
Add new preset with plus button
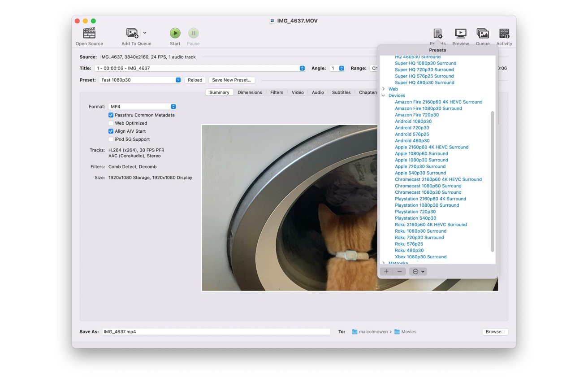click(x=386, y=271)
